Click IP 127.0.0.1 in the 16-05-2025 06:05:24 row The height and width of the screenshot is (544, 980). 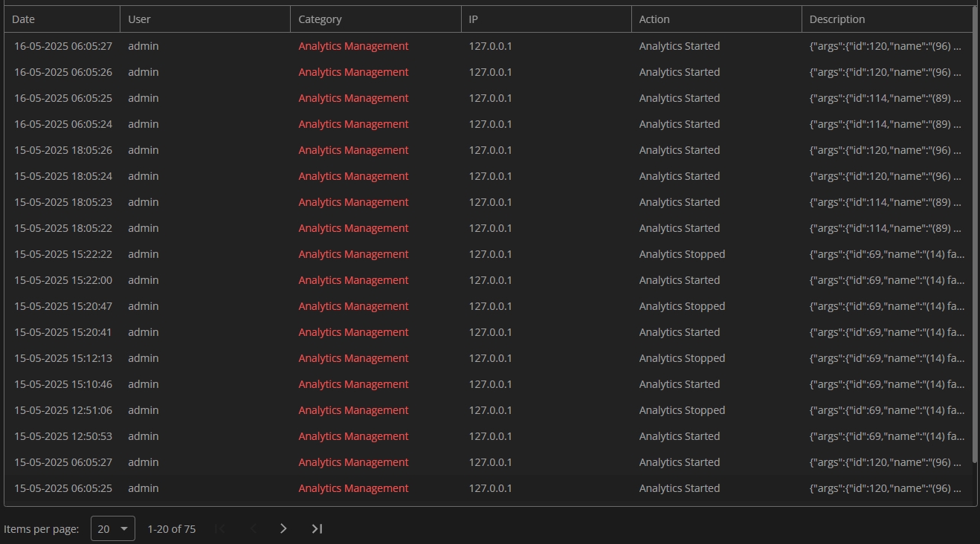click(x=490, y=124)
